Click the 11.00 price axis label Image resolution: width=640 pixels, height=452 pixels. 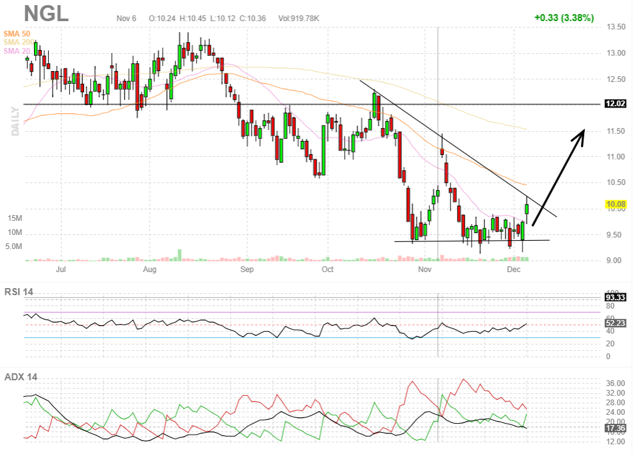point(616,157)
